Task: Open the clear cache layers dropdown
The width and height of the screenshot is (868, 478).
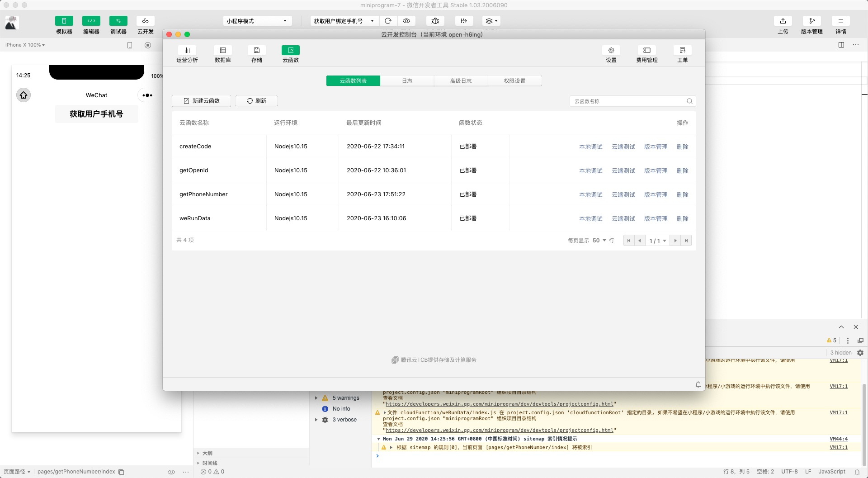Action: 491,21
